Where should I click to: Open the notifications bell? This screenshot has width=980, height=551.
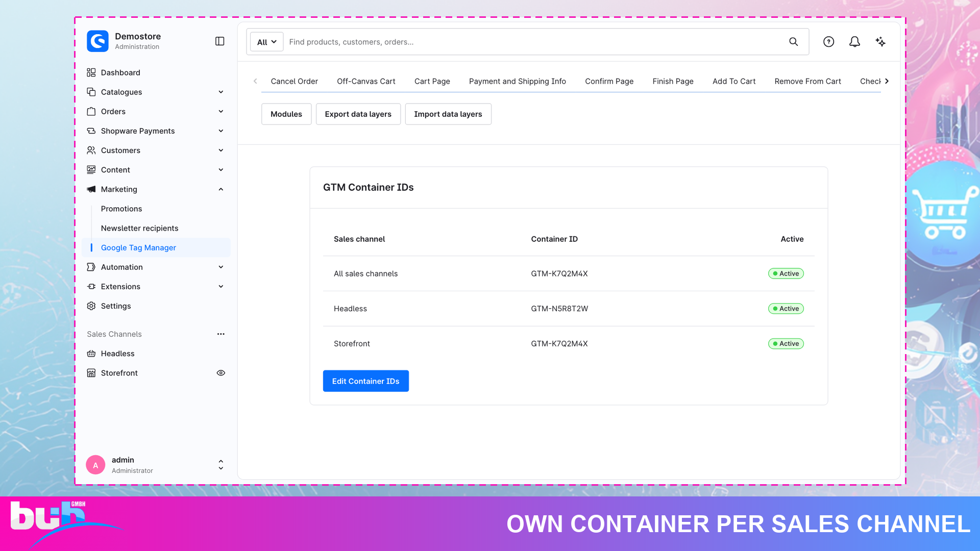[855, 42]
